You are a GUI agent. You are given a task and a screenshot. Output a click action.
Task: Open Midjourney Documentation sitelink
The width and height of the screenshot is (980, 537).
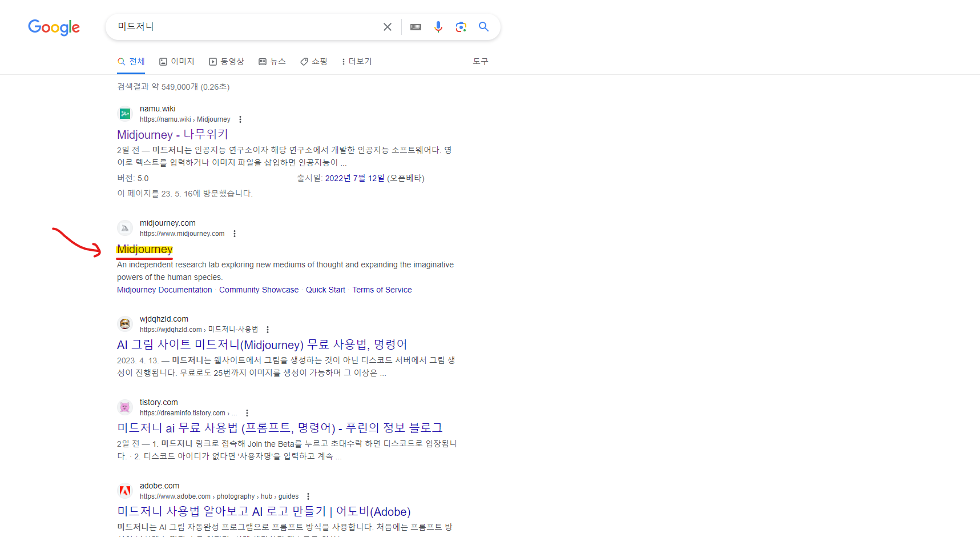(164, 290)
